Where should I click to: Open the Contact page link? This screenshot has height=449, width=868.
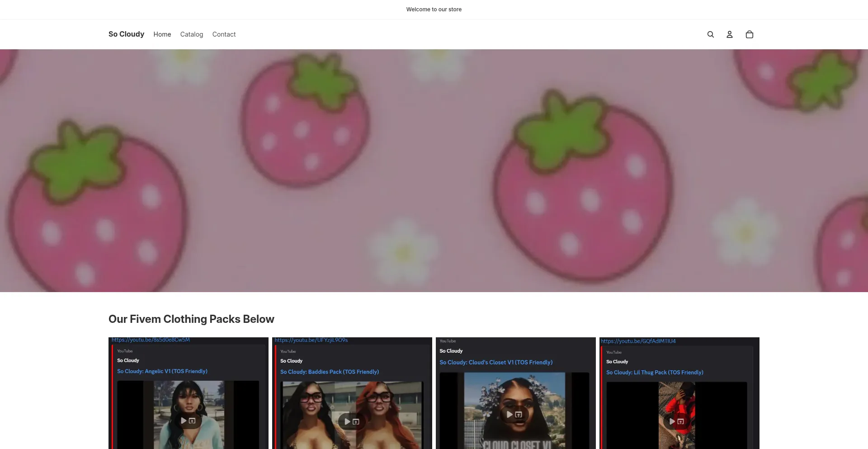tap(224, 34)
